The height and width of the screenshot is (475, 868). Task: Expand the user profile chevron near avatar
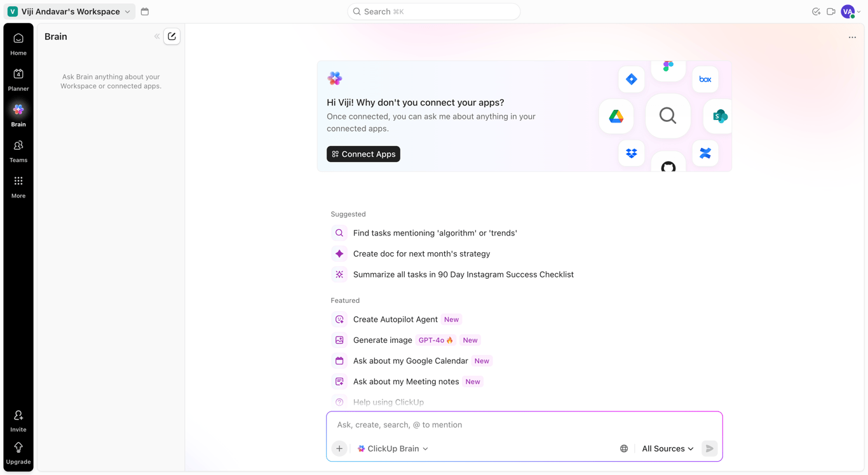pyautogui.click(x=859, y=11)
